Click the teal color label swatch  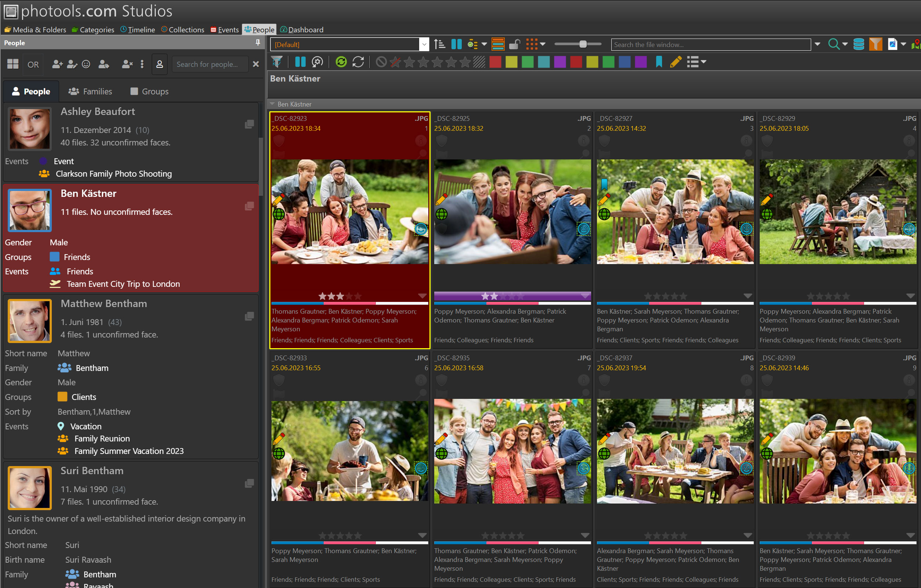pyautogui.click(x=543, y=62)
